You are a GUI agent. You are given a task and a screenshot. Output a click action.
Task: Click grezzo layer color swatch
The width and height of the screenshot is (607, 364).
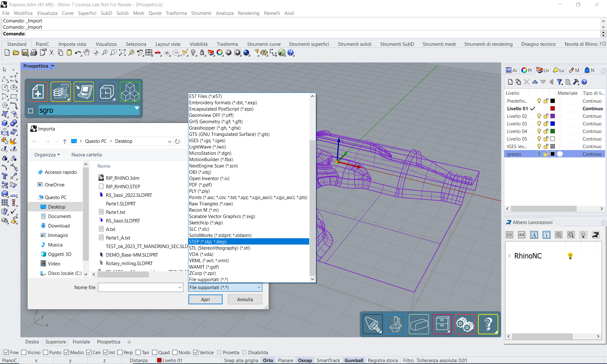coord(554,154)
